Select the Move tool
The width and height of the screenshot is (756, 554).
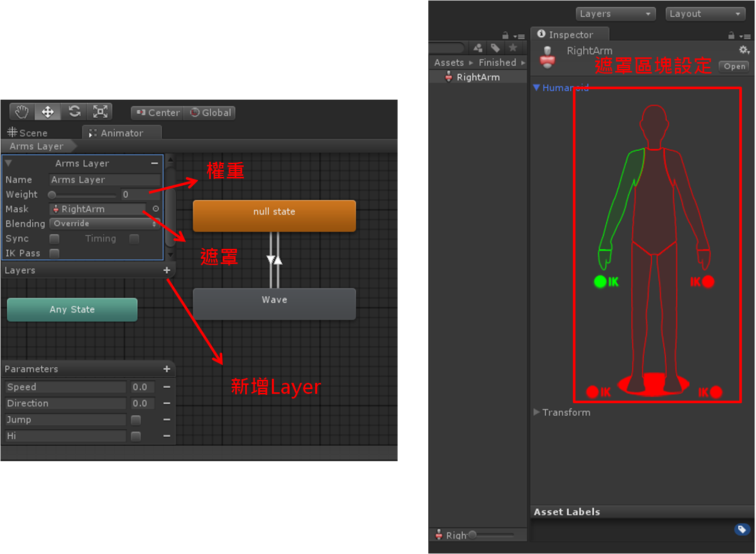(x=47, y=111)
